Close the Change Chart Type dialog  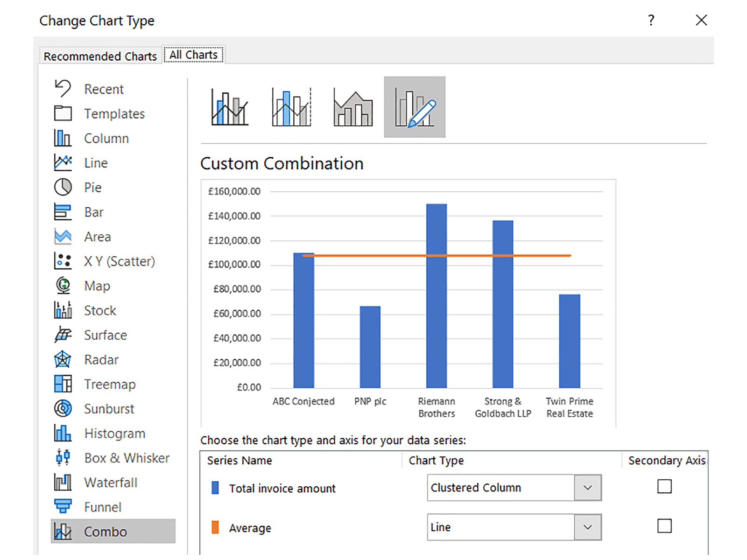tap(701, 20)
